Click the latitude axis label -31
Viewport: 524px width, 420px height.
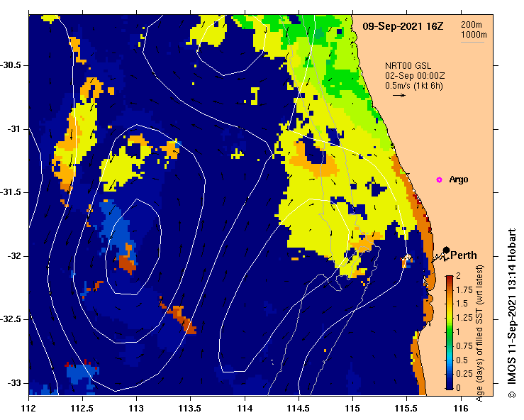click(x=13, y=128)
